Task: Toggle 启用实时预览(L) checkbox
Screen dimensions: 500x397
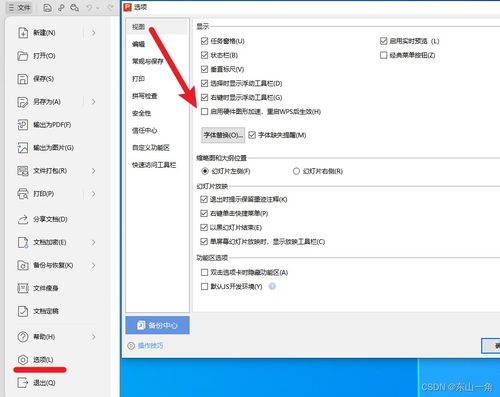Action: tap(383, 41)
